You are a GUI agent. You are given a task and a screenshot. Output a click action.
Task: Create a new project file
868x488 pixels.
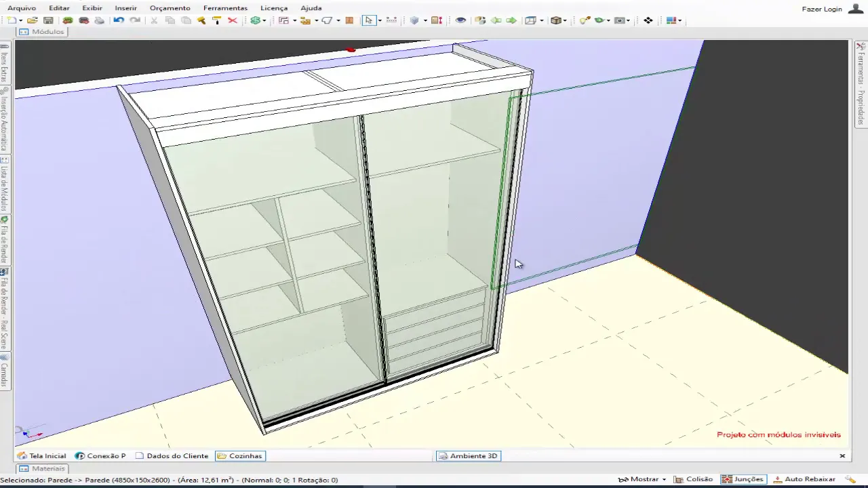point(12,20)
